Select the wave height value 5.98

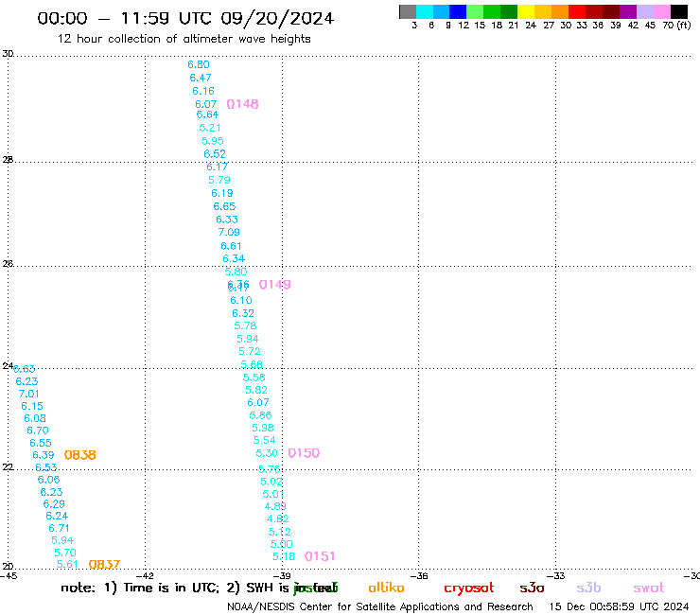(263, 428)
